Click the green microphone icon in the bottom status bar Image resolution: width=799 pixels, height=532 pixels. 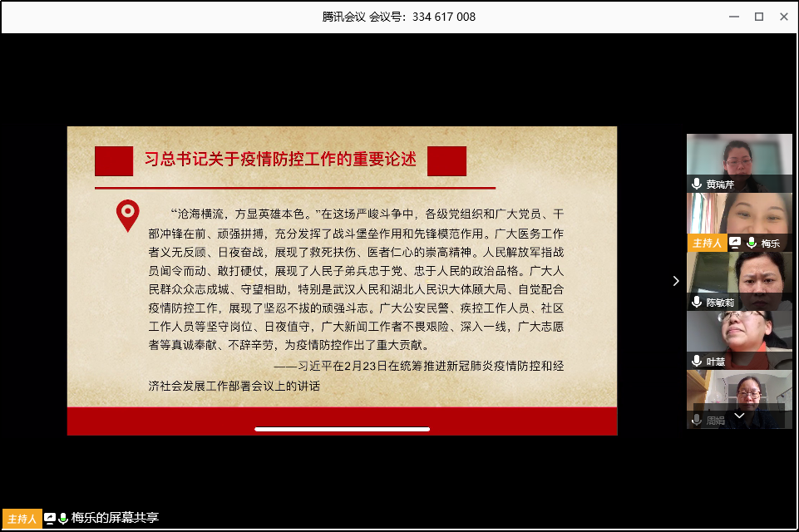[x=63, y=518]
